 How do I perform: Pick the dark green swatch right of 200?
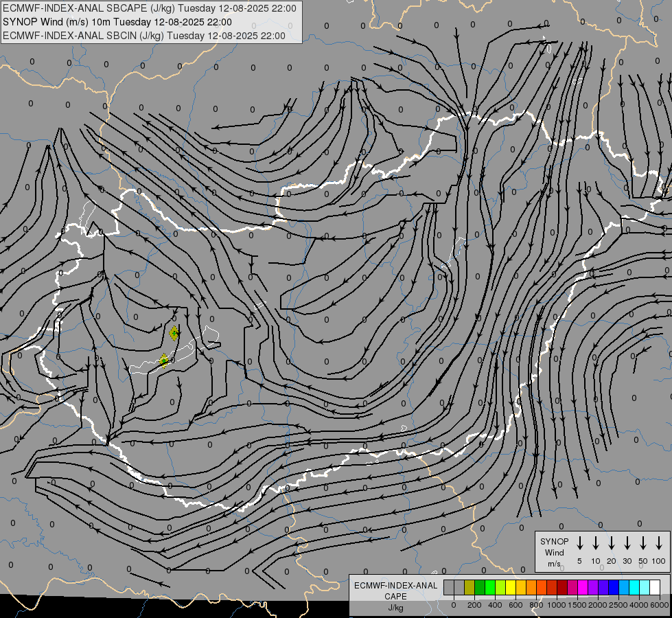[x=480, y=587]
